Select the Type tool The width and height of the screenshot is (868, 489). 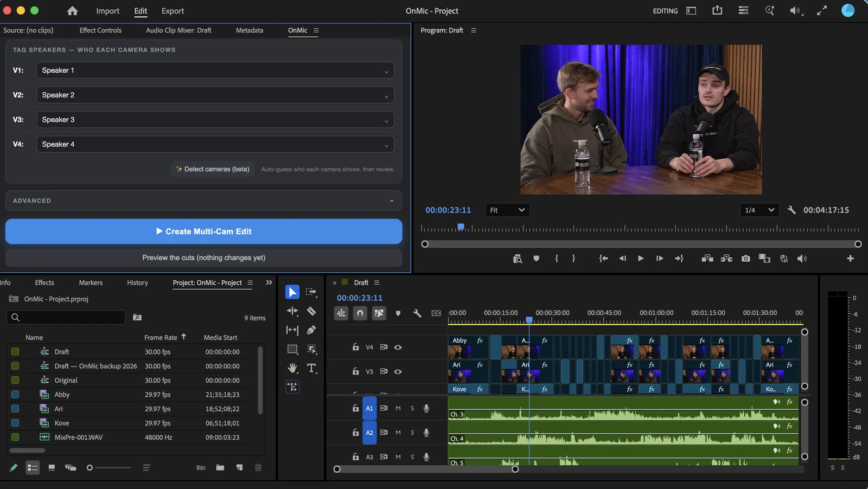click(311, 368)
